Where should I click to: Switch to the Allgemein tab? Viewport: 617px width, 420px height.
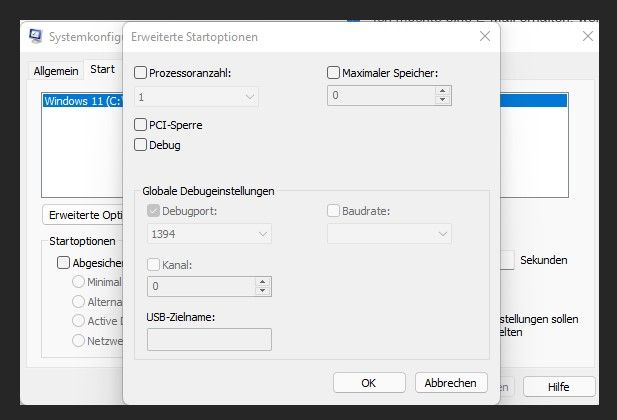56,70
